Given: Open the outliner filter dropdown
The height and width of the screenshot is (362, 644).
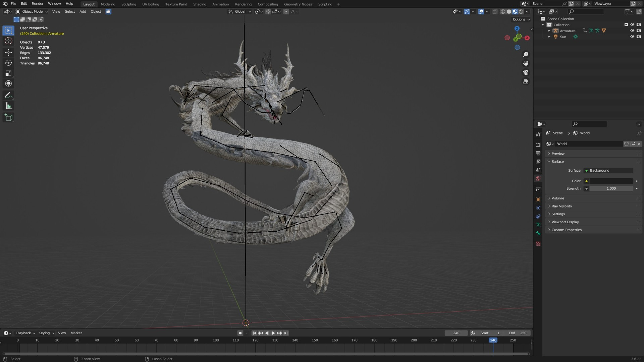Looking at the screenshot, I should (629, 12).
